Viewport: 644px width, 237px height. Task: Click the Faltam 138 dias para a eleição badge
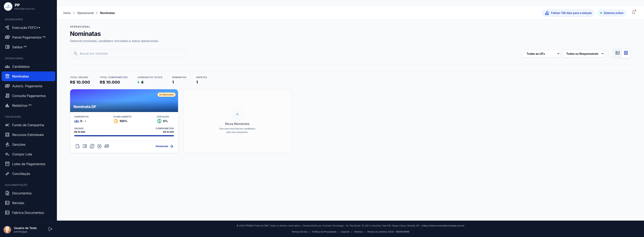pyautogui.click(x=568, y=13)
